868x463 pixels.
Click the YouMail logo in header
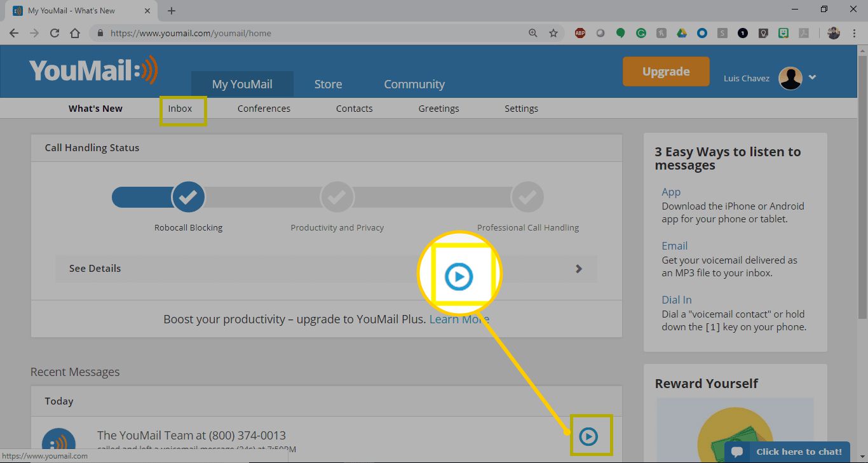tap(93, 70)
